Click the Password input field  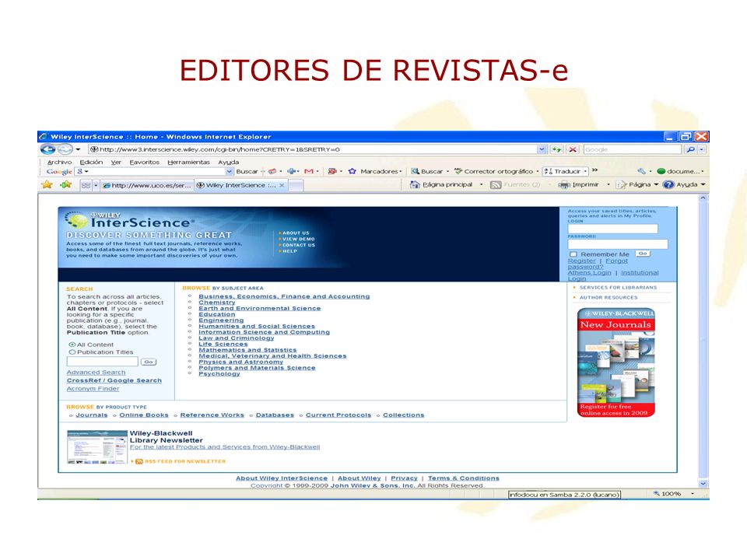tap(617, 243)
